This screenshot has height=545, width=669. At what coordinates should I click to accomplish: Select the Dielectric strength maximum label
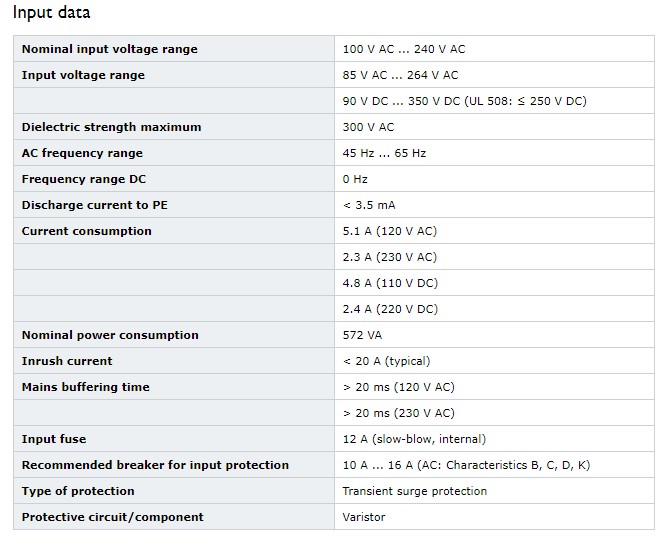point(111,127)
